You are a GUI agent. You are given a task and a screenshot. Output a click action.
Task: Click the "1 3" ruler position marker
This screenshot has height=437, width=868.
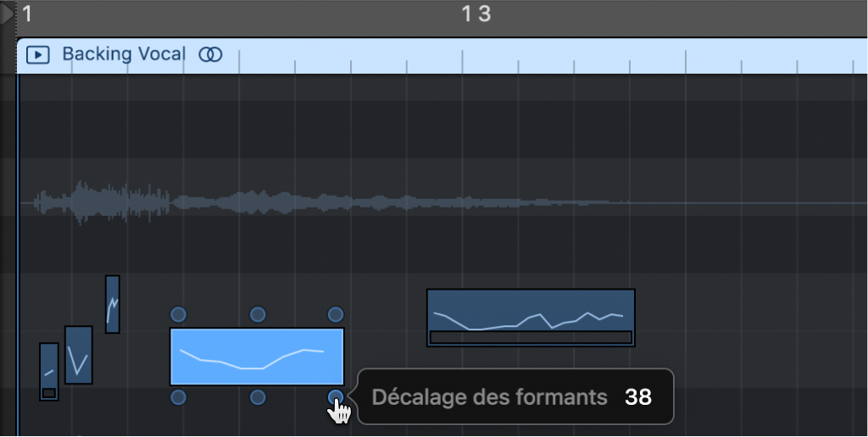[x=476, y=14]
